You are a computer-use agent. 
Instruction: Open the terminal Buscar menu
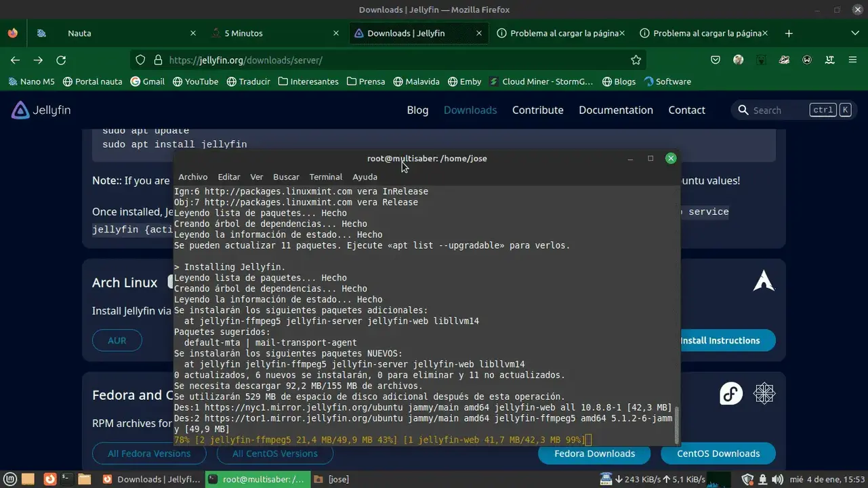(286, 177)
